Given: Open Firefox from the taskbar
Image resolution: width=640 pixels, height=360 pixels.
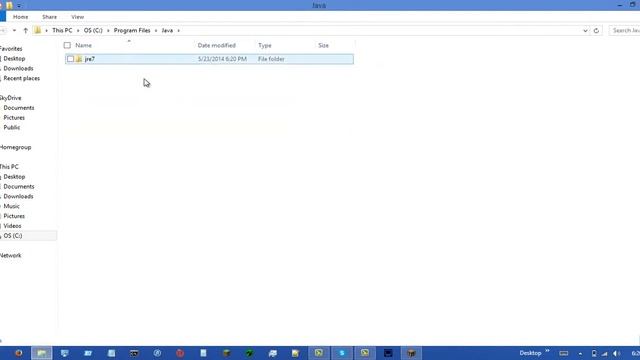Looking at the screenshot, I should pyautogui.click(x=18, y=353).
